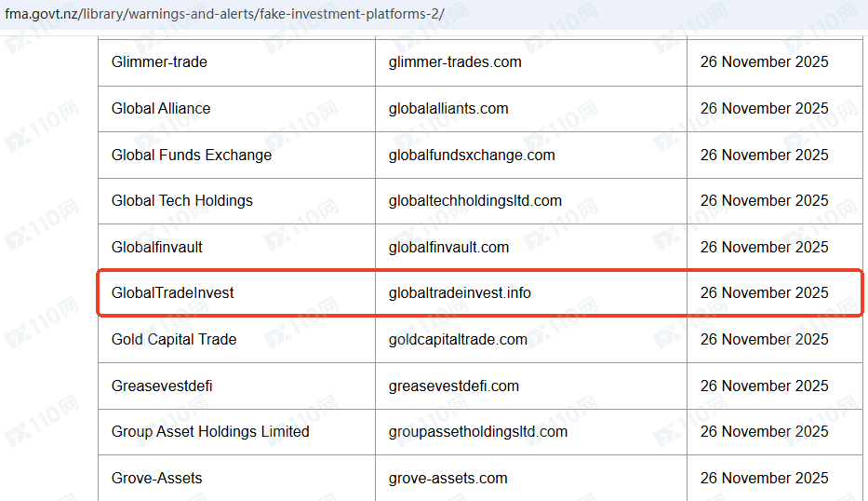
Task: Click the globaltradeinvest.info domain text
Action: click(460, 292)
